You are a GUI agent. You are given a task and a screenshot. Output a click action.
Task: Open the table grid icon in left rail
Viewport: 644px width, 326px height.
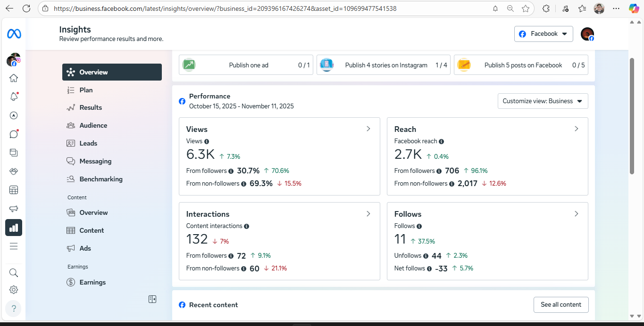(x=14, y=190)
